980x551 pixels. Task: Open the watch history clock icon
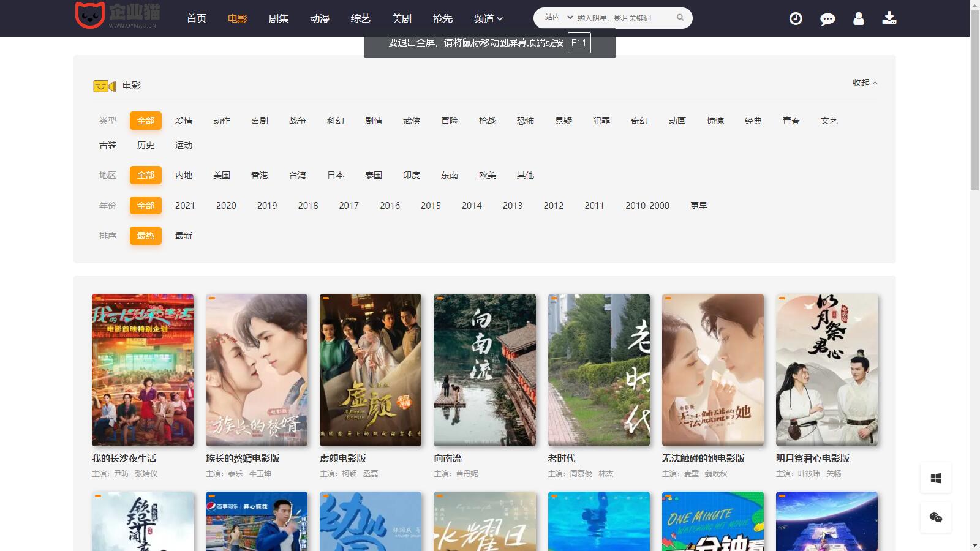click(795, 19)
